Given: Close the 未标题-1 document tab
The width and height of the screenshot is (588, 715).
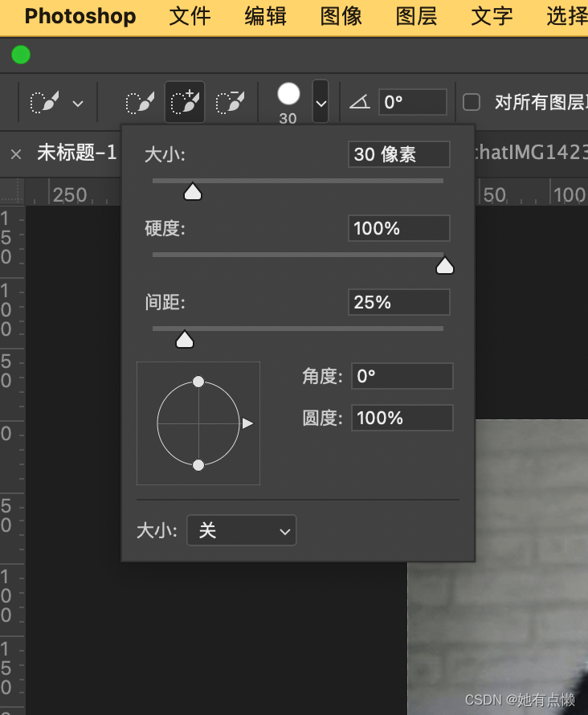Looking at the screenshot, I should pyautogui.click(x=16, y=154).
